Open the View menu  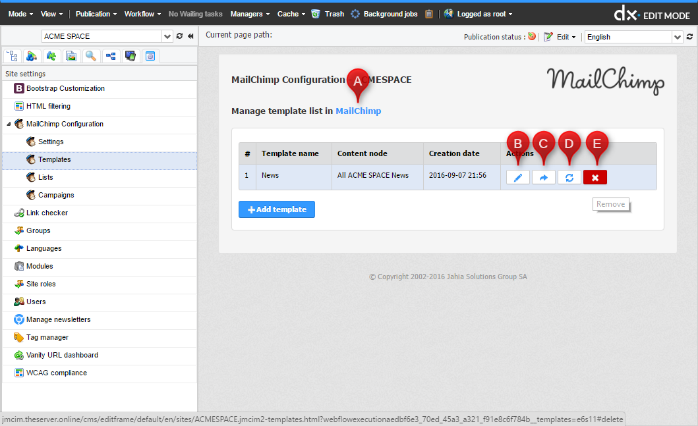click(52, 14)
